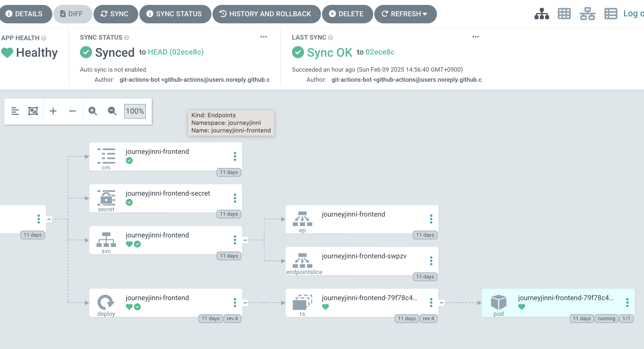This screenshot has height=349, width=644.
Task: Switch to the list view icon
Action: click(x=611, y=14)
